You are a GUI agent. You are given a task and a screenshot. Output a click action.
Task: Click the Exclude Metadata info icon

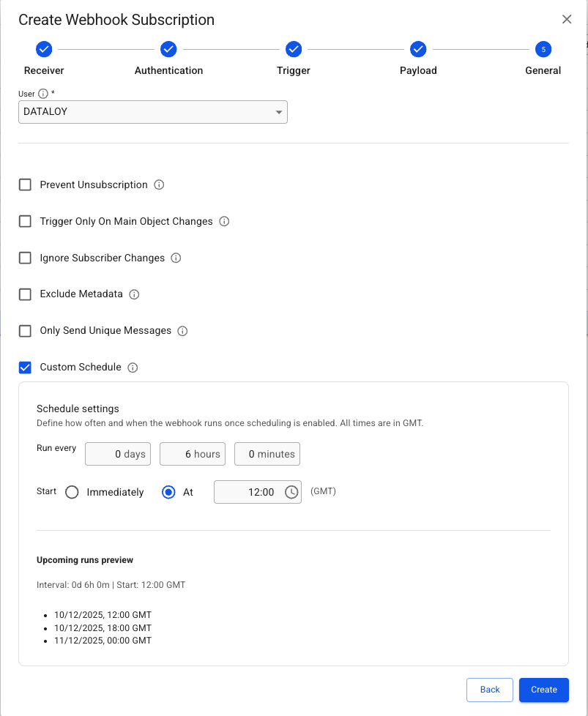coord(134,294)
